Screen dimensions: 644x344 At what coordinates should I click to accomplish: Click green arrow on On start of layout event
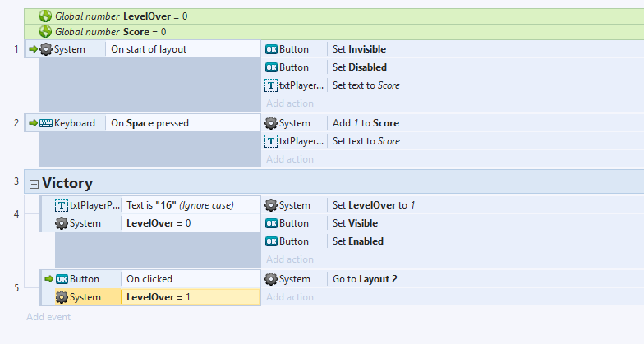pyautogui.click(x=33, y=49)
